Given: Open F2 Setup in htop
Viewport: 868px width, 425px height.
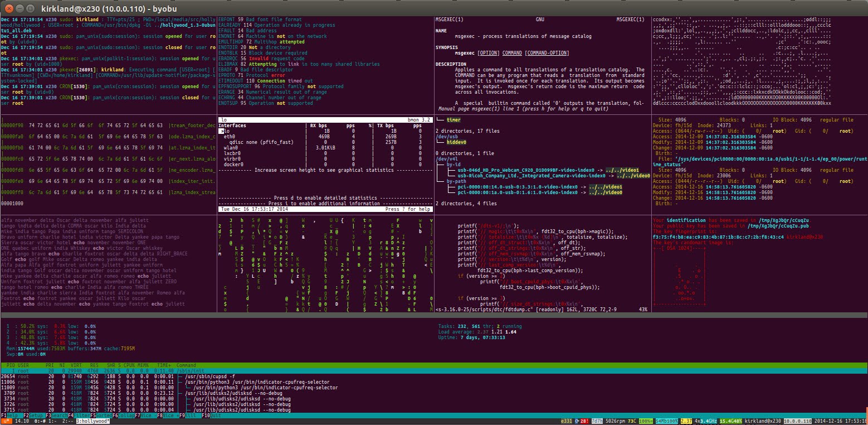Looking at the screenshot, I should [x=33, y=415].
